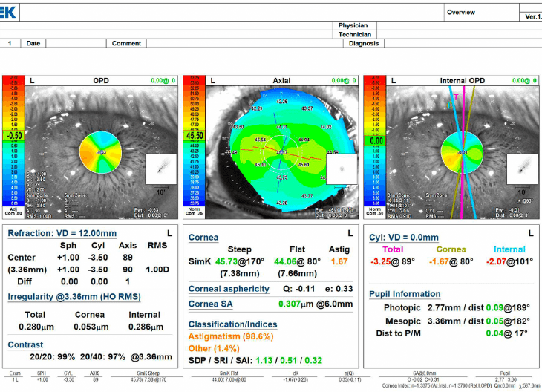This screenshot has width=542, height=392.
Task: Click the Axial map keratometry inset thumbnail
Action: [341, 169]
